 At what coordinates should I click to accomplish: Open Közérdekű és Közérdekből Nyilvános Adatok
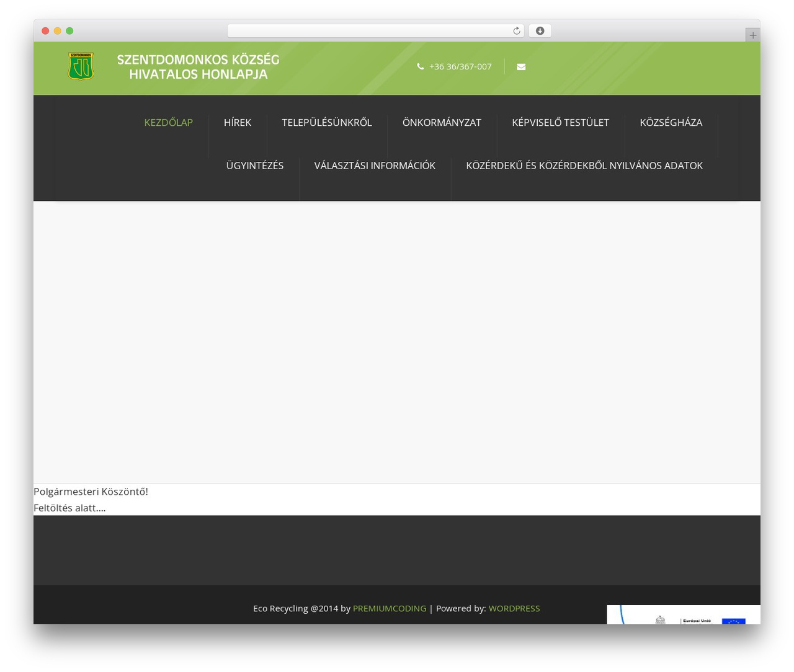(x=584, y=166)
